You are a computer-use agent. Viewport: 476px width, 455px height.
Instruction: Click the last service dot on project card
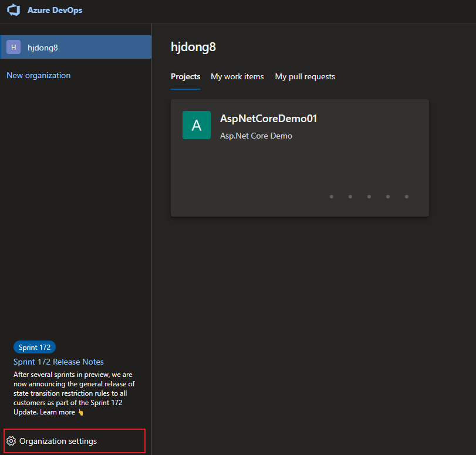coord(407,197)
